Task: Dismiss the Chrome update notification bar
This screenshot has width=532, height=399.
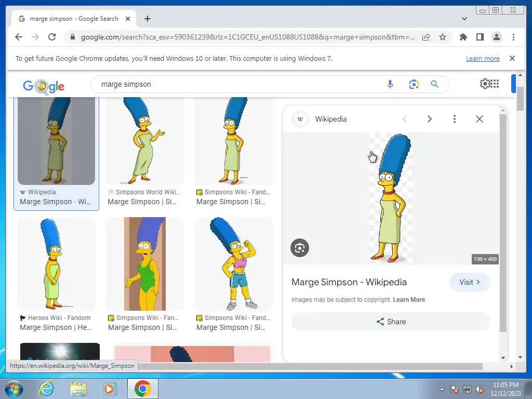Action: tap(512, 58)
